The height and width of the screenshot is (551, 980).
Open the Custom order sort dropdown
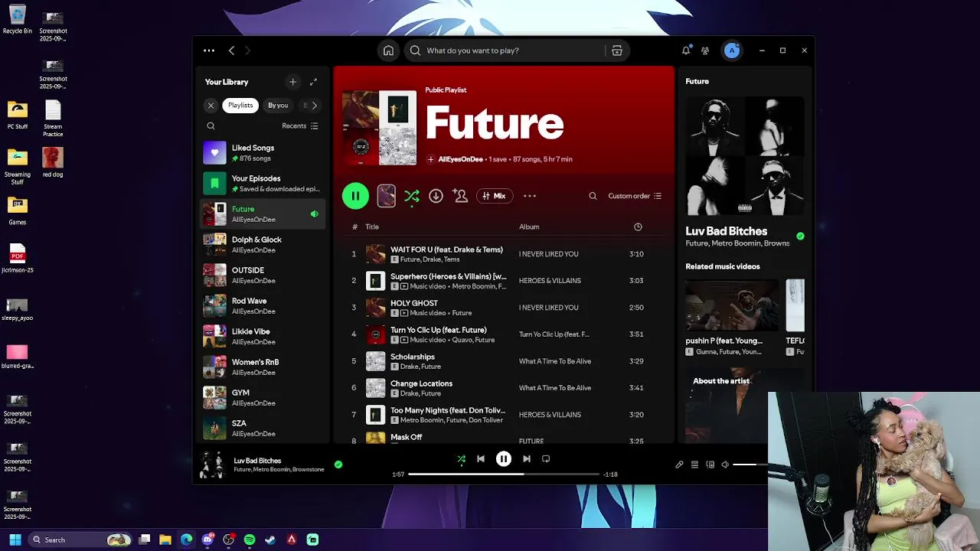click(x=635, y=196)
